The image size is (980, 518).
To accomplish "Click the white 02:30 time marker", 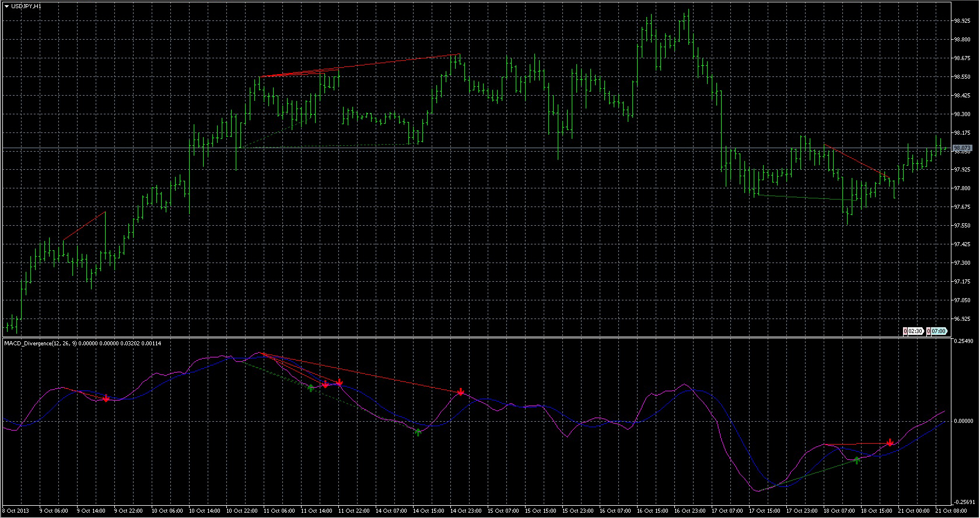I will click(914, 331).
